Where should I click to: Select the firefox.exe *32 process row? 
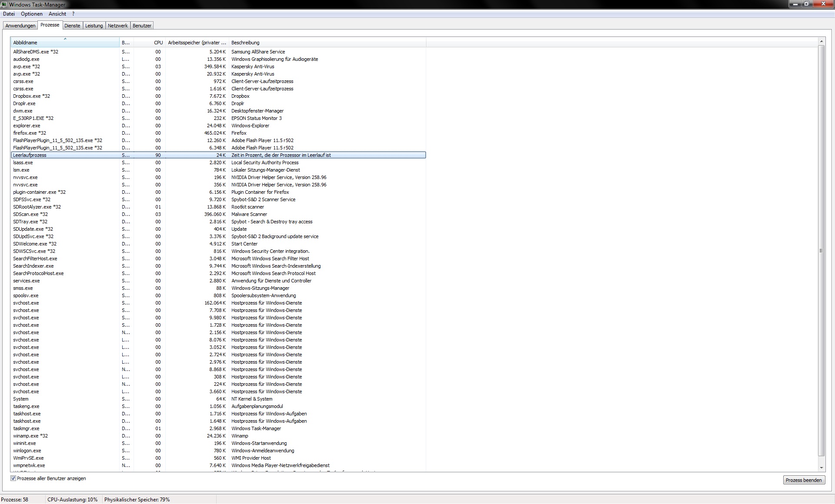click(x=30, y=133)
